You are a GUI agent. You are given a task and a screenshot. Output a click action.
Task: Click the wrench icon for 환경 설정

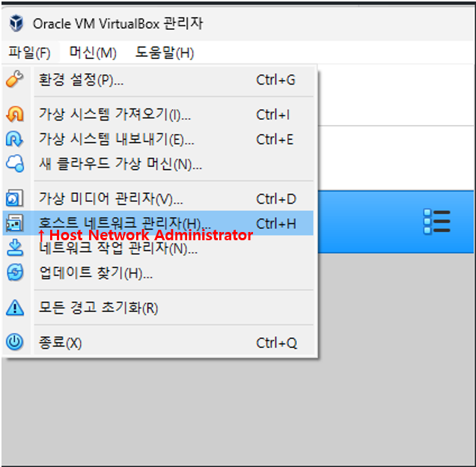(x=14, y=79)
